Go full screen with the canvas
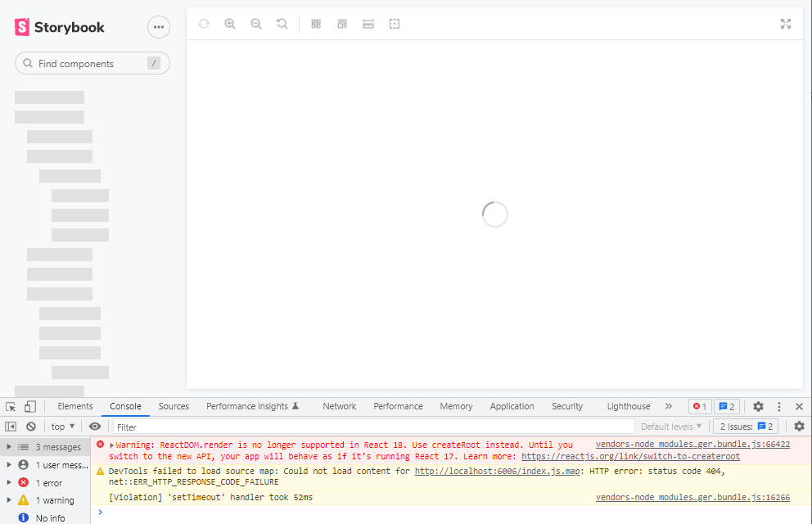Image resolution: width=812 pixels, height=524 pixels. (786, 24)
